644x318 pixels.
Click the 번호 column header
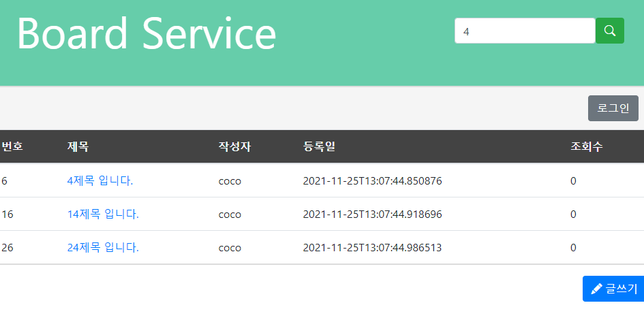(12, 146)
